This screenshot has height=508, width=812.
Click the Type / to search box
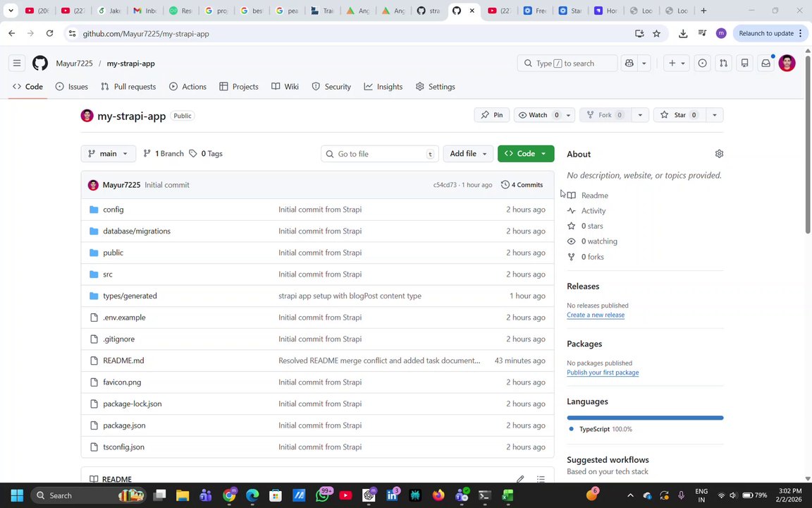[x=567, y=64]
